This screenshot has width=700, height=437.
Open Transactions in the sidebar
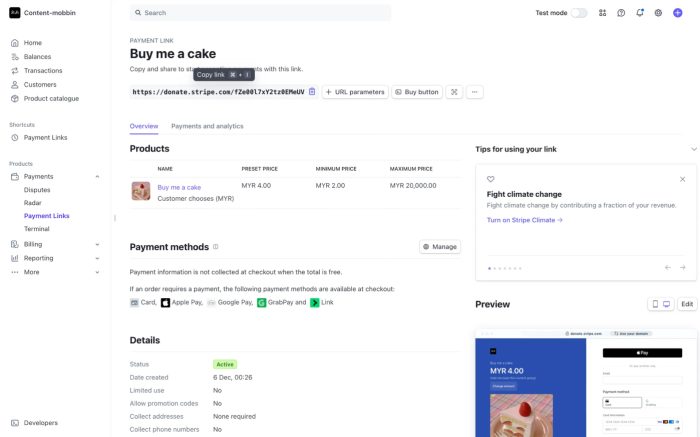coord(43,70)
